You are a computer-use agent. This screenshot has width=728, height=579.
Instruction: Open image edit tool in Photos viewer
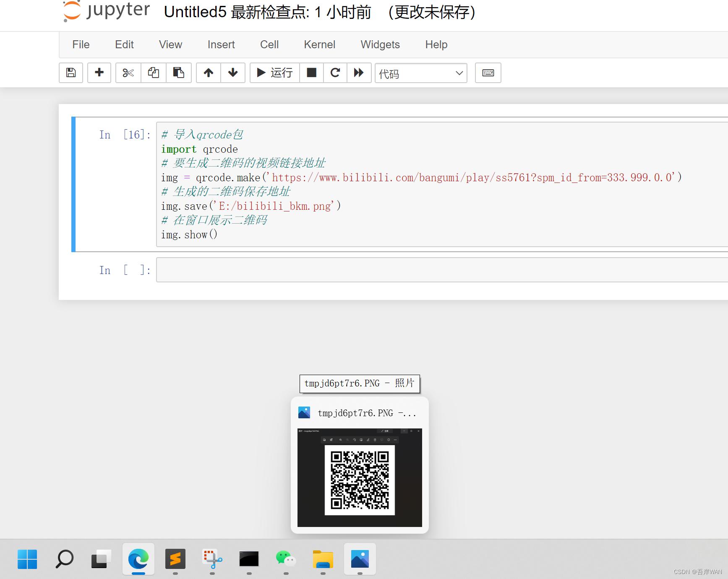[361, 440]
